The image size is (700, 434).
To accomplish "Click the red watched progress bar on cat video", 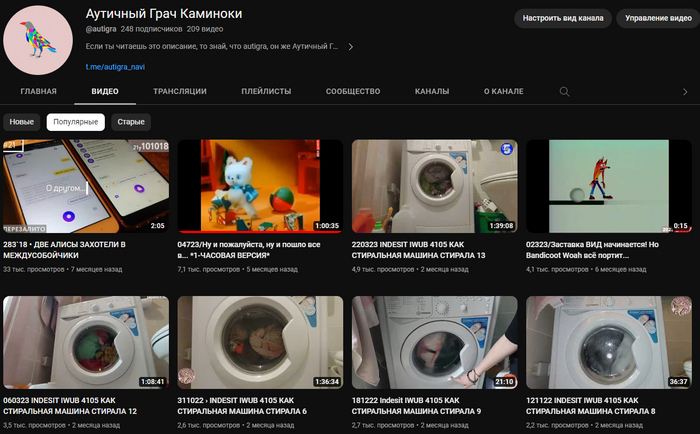I will 260,232.
